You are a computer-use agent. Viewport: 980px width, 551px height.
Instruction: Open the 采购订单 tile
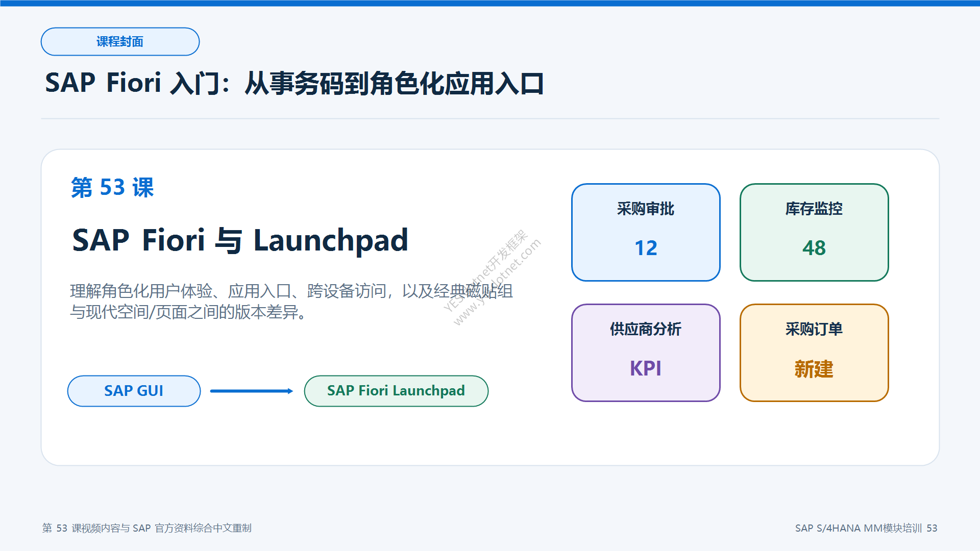(814, 353)
